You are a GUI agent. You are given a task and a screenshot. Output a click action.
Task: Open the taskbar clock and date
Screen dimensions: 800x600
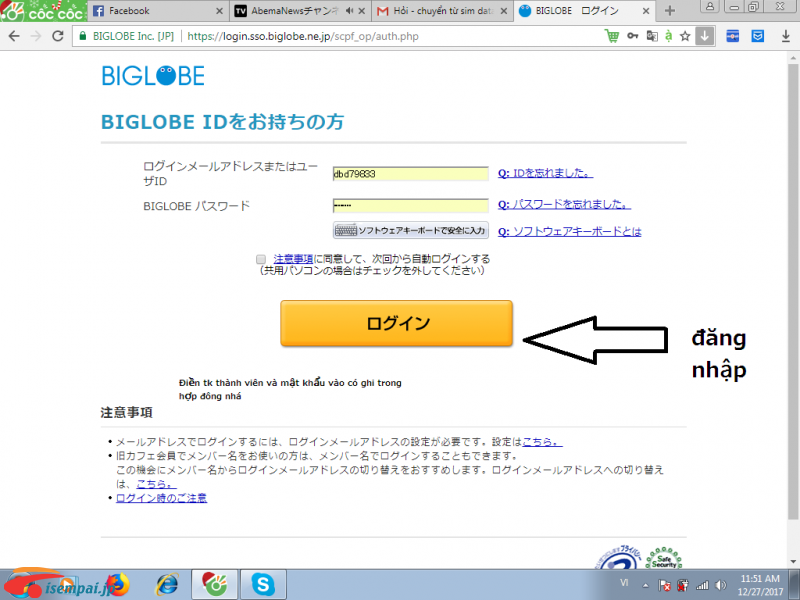pyautogui.click(x=760, y=585)
